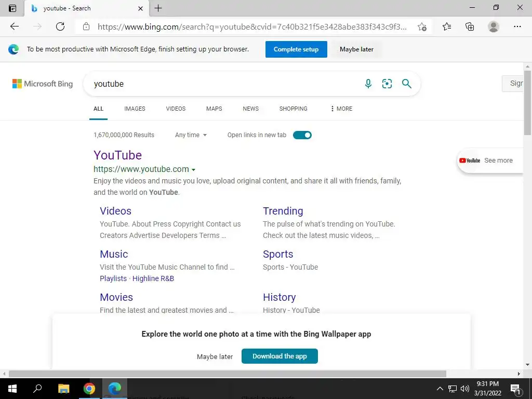
Task: Dismiss setup banner with Maybe later
Action: click(356, 49)
